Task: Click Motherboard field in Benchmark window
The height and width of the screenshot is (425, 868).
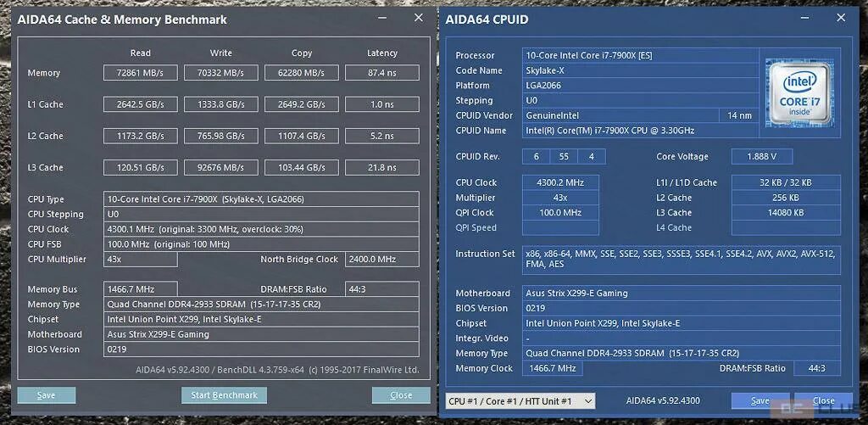Action: pyautogui.click(x=261, y=334)
